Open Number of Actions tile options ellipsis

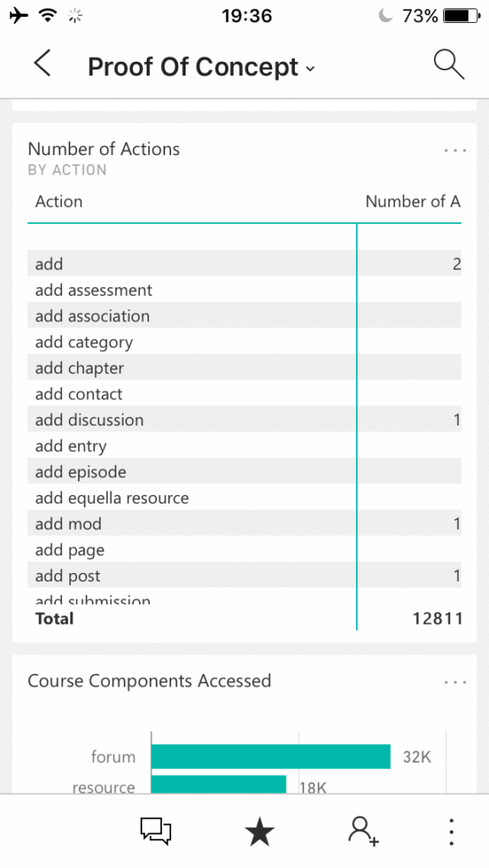(x=455, y=150)
